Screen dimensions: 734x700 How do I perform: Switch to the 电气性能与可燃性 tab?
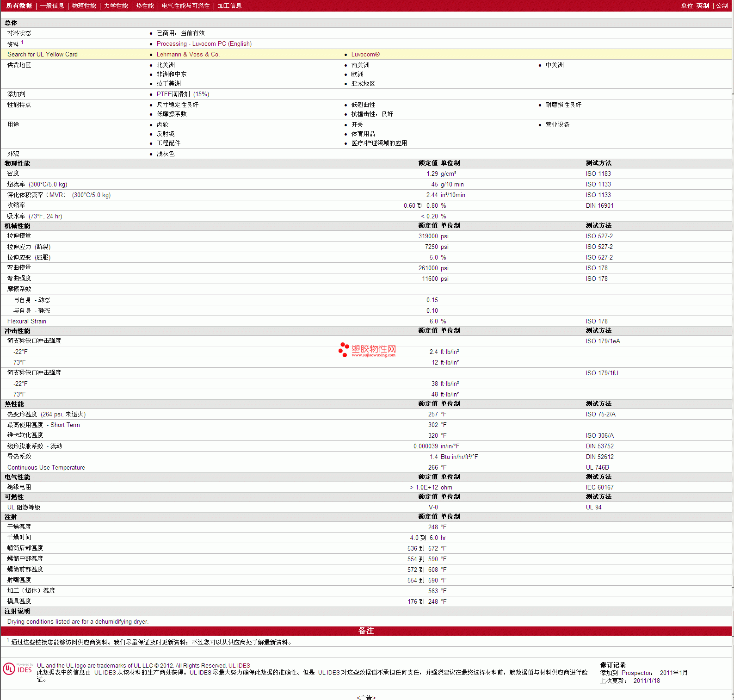coord(185,6)
